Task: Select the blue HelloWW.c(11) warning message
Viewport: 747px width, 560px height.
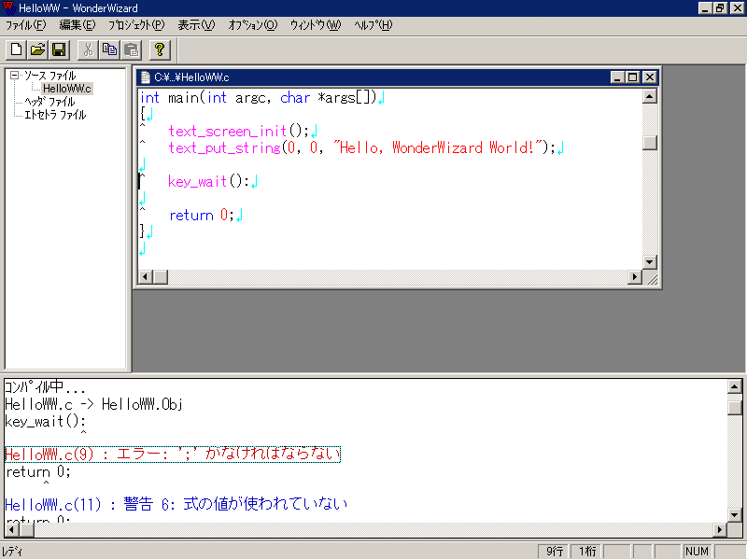Action: point(176,504)
